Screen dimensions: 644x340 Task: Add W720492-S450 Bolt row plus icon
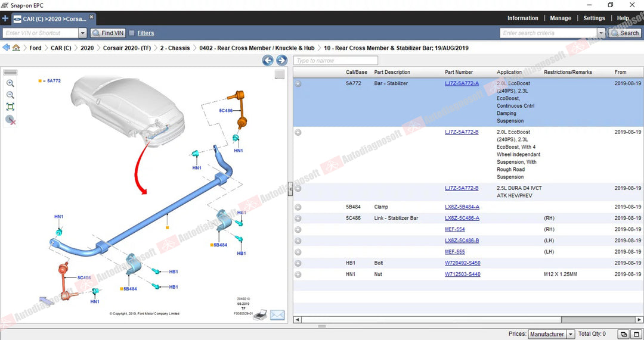[x=298, y=263]
